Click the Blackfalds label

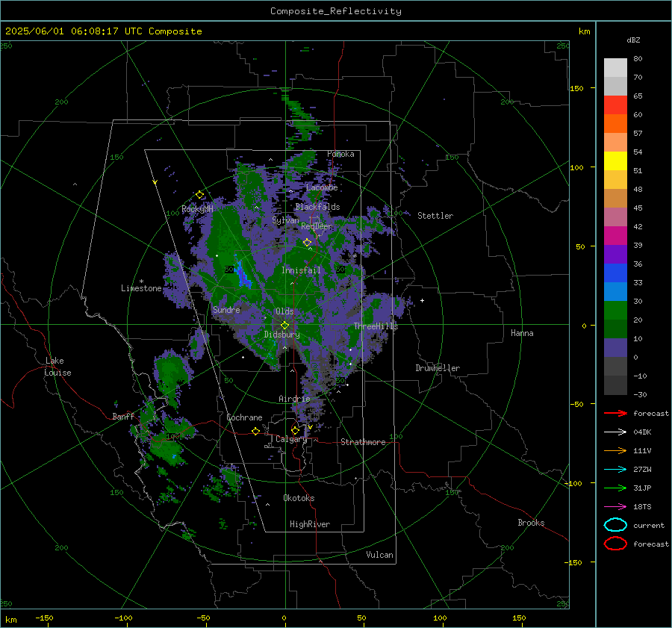pos(317,207)
